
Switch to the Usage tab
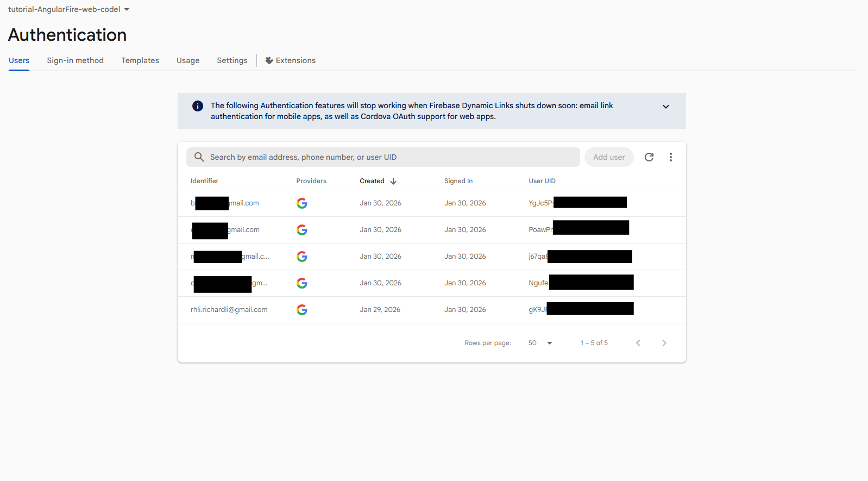point(188,60)
